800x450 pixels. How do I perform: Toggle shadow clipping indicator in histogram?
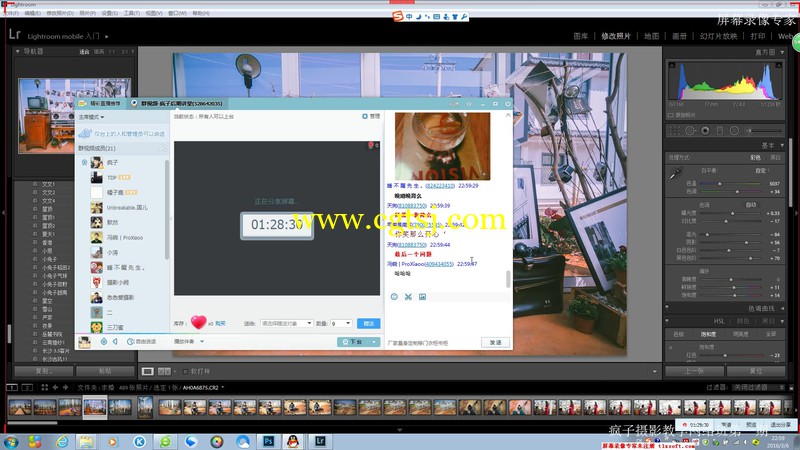[x=672, y=65]
